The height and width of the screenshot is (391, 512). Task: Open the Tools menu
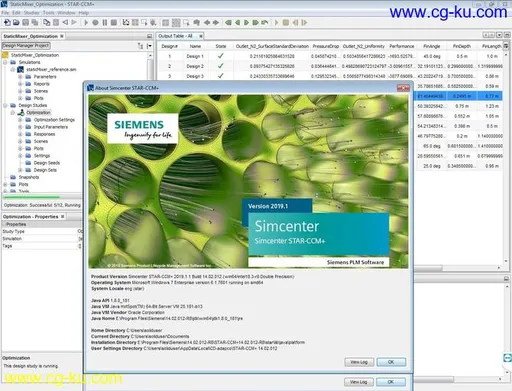point(49,13)
